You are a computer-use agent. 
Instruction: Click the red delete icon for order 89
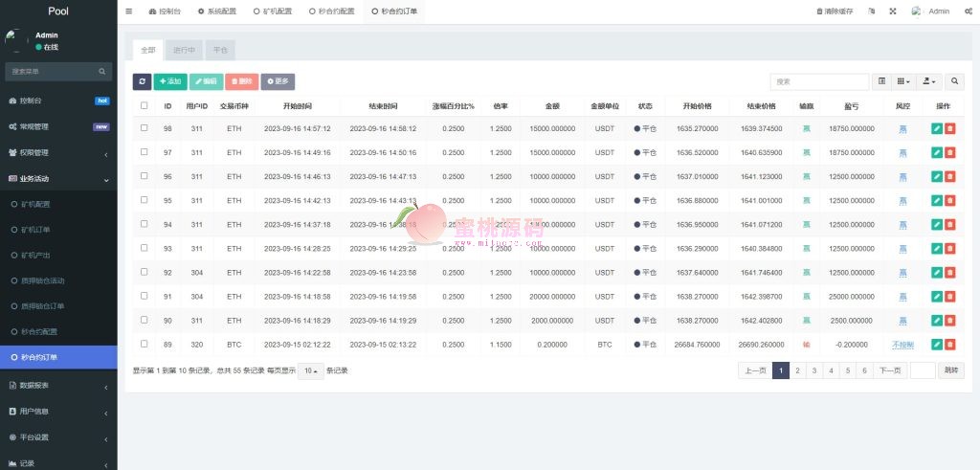point(949,345)
